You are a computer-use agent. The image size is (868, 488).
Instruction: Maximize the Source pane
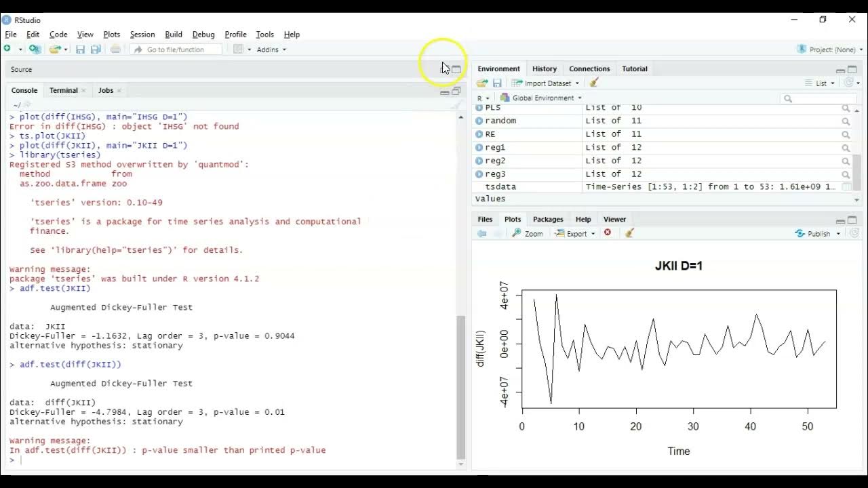(x=456, y=69)
